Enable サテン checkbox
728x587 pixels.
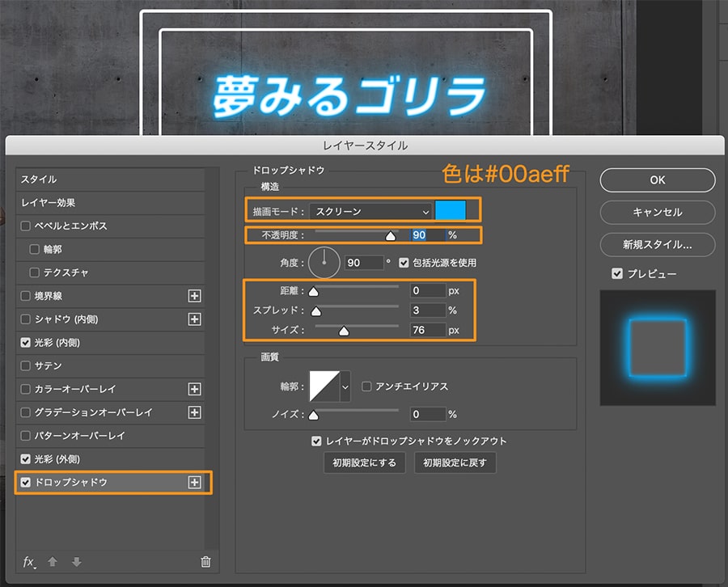point(26,365)
